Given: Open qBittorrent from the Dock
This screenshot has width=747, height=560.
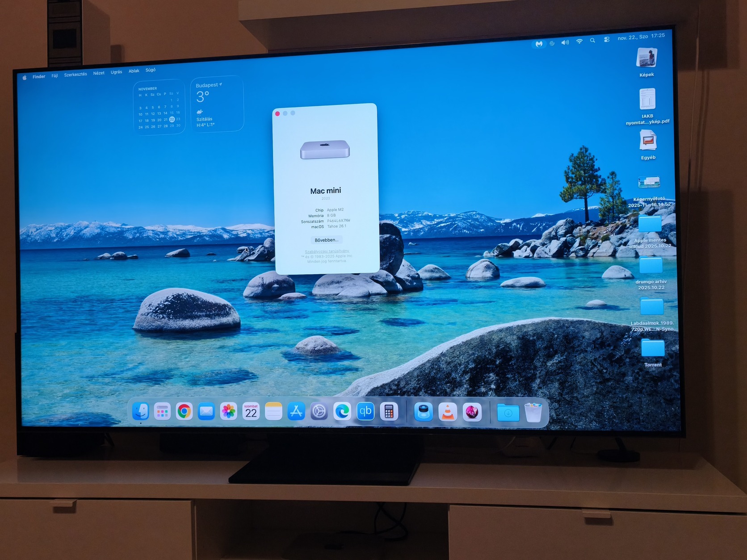Looking at the screenshot, I should [x=365, y=411].
